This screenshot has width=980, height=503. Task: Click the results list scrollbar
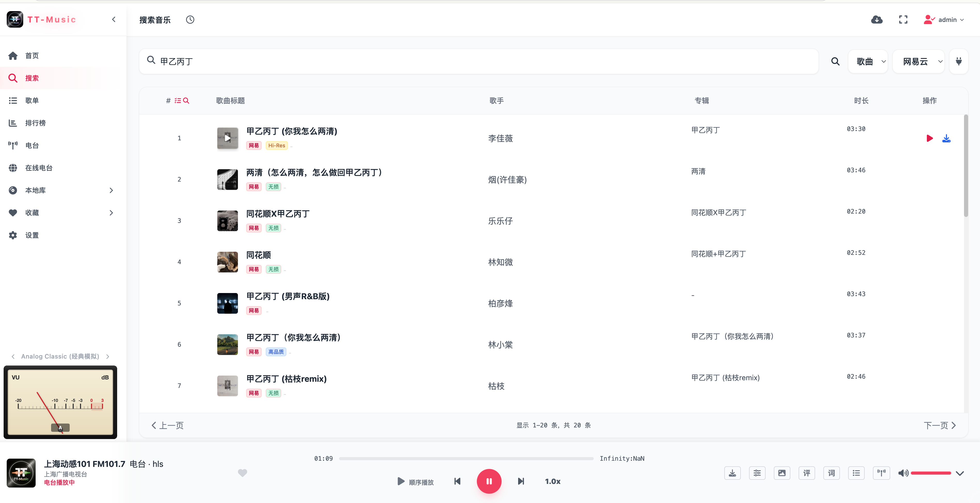click(x=966, y=166)
